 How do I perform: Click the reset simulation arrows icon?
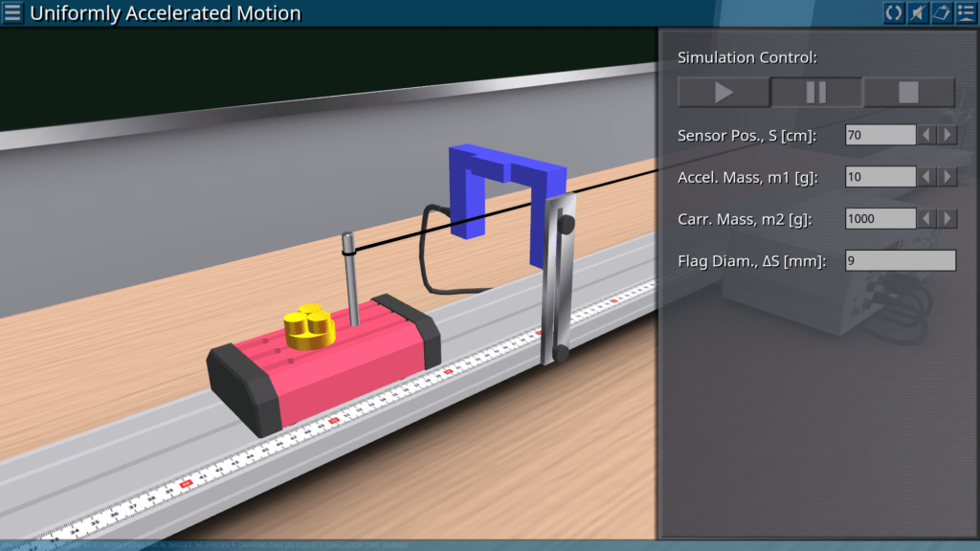pyautogui.click(x=893, y=12)
